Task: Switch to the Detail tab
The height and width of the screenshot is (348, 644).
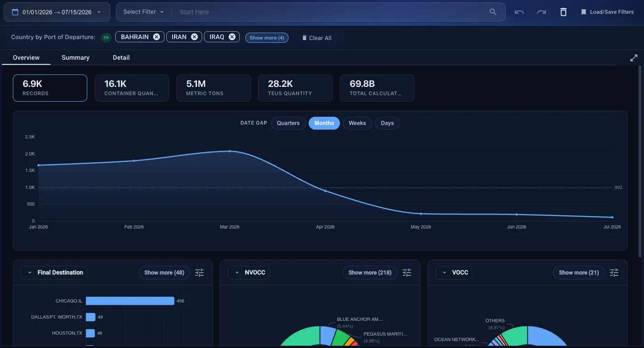Action: click(121, 57)
